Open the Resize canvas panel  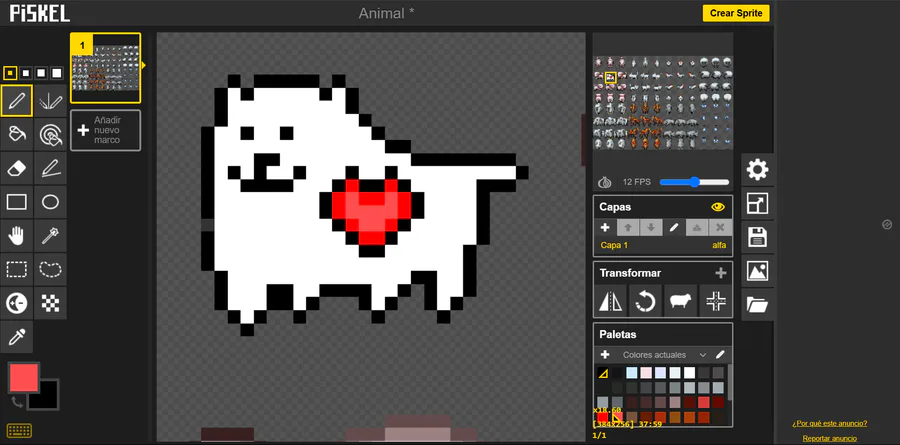(x=757, y=203)
